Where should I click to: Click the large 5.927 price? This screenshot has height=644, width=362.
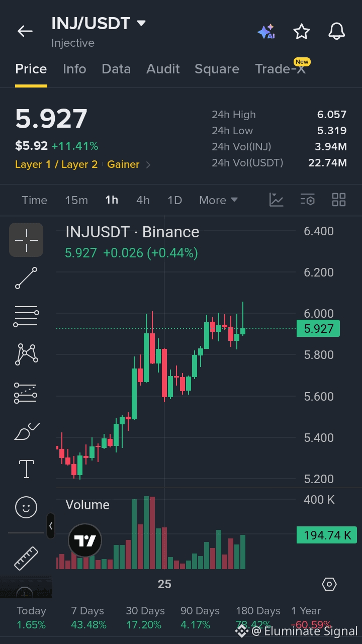[51, 119]
